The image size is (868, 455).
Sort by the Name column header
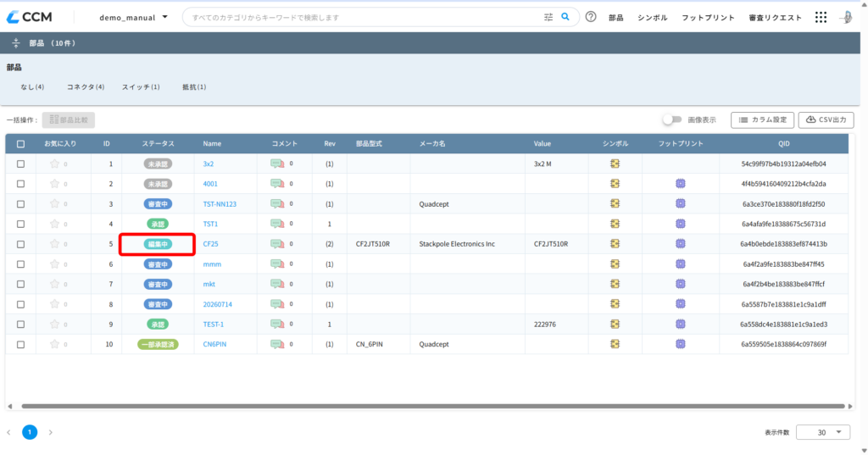click(212, 144)
